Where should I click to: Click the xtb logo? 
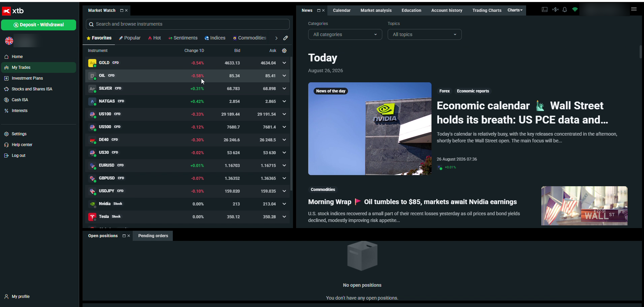[x=13, y=11]
